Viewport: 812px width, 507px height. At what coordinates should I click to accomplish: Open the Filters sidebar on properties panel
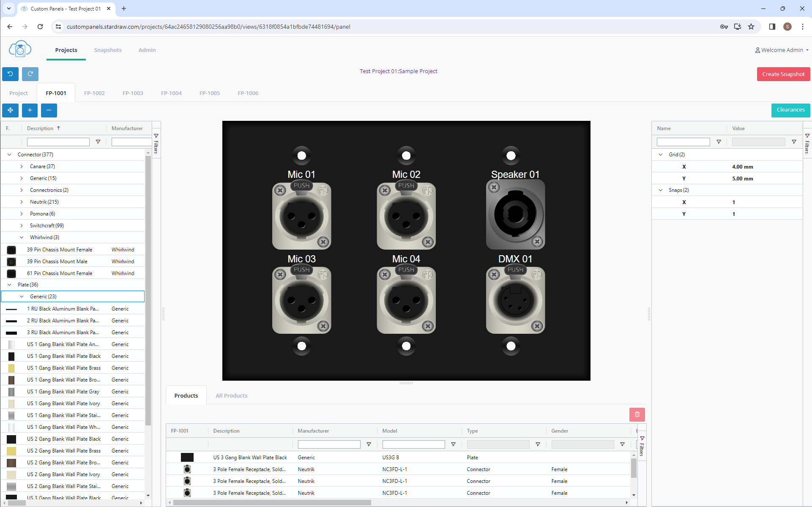pyautogui.click(x=807, y=144)
